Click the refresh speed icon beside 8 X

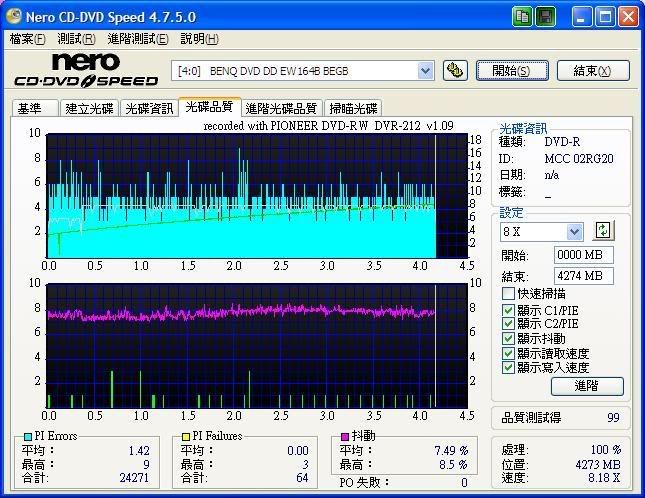603,230
